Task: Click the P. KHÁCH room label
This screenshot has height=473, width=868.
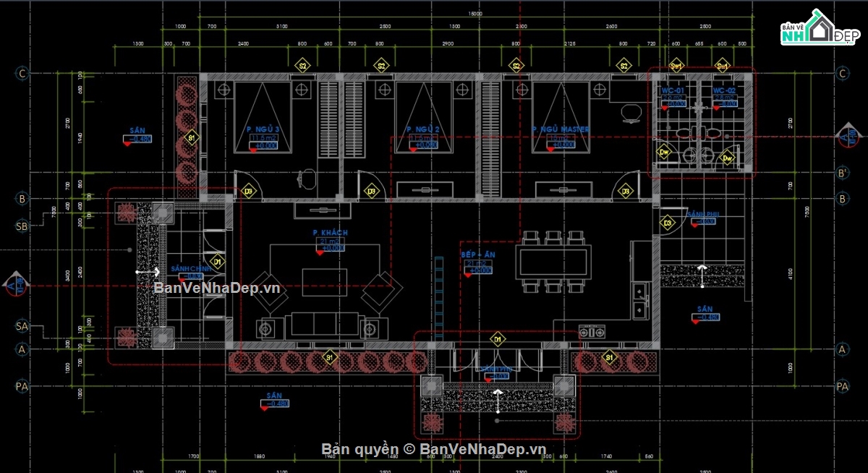Action: (330, 232)
